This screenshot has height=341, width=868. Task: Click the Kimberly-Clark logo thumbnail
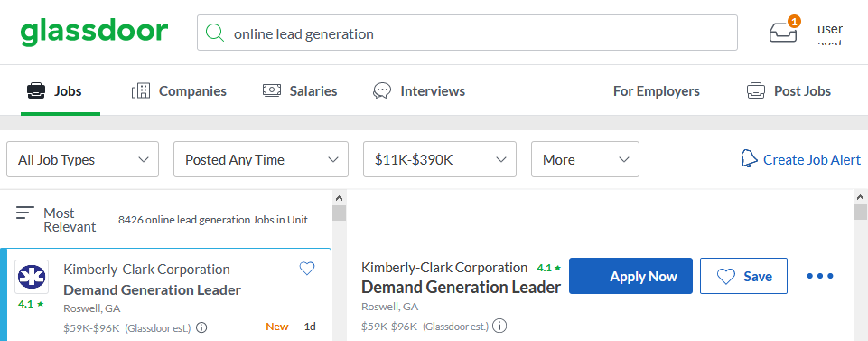32,277
